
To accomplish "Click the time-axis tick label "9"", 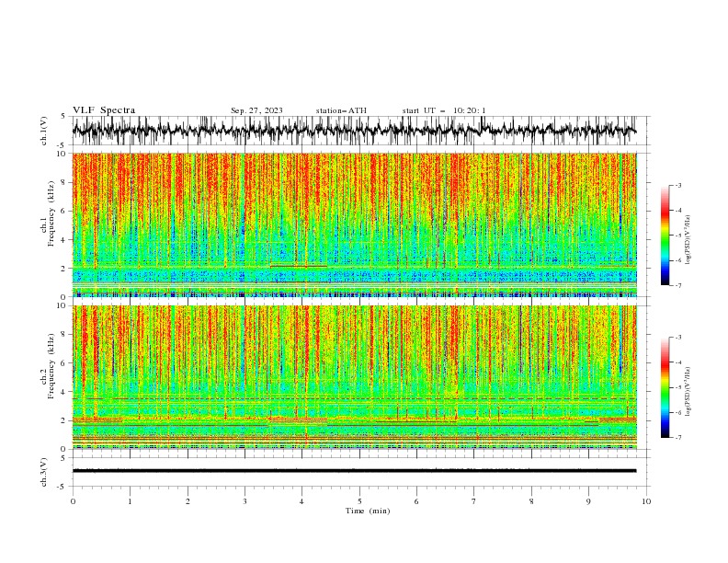I will point(588,501).
